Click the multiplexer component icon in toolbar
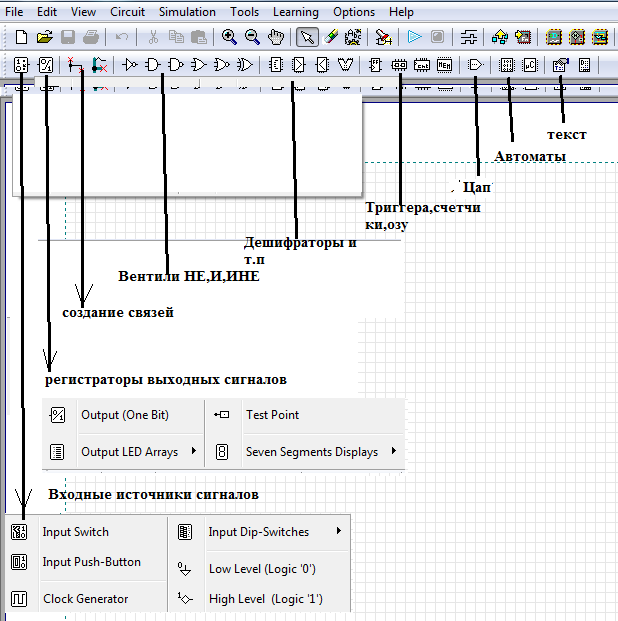 (299, 65)
